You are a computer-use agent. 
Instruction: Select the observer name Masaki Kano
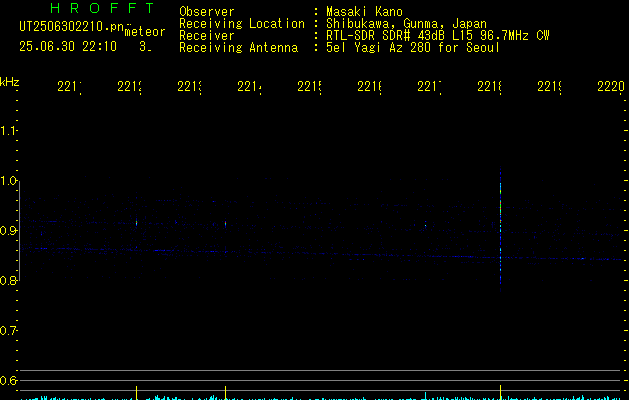pyautogui.click(x=364, y=12)
